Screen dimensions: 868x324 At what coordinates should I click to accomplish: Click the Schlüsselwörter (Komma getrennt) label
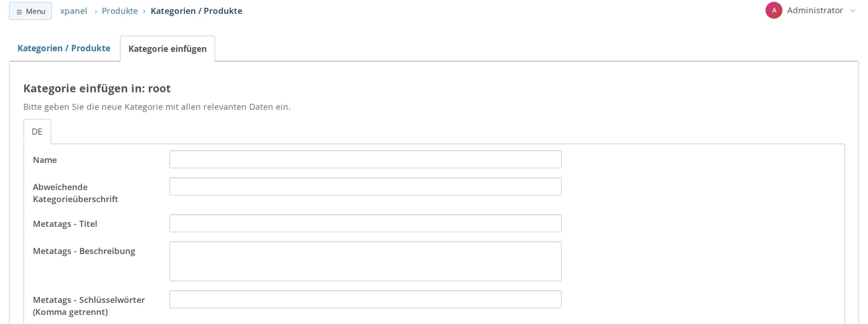[x=89, y=306]
